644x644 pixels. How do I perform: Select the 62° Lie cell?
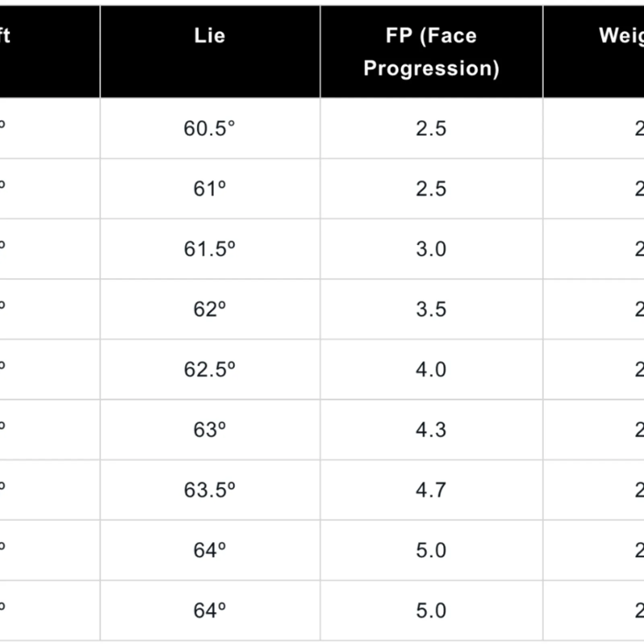[x=209, y=310]
